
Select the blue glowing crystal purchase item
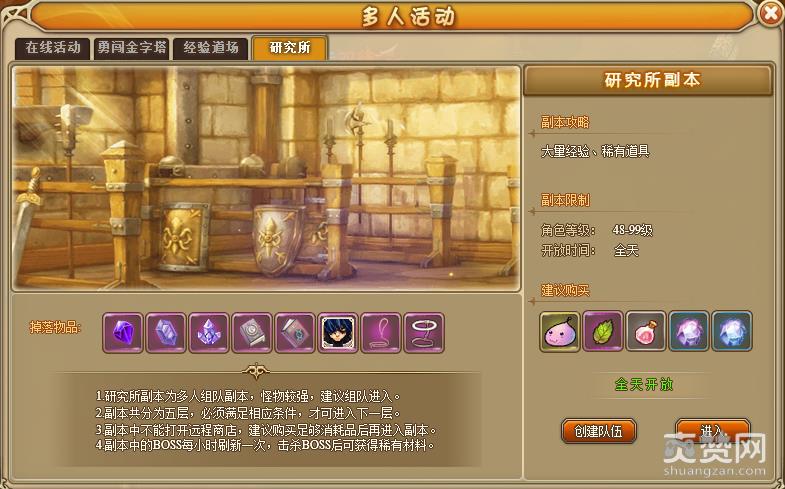(x=732, y=331)
